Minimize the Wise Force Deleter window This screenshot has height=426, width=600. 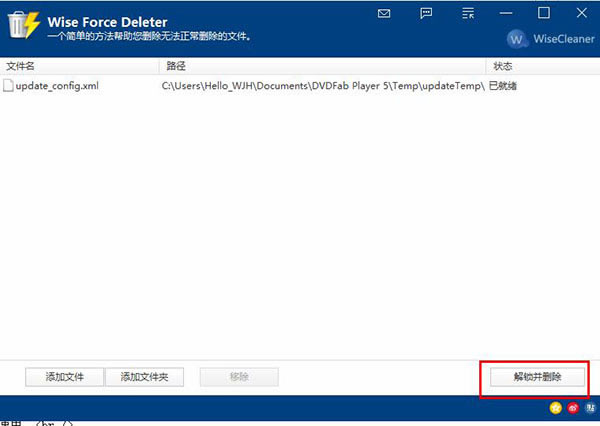point(506,13)
